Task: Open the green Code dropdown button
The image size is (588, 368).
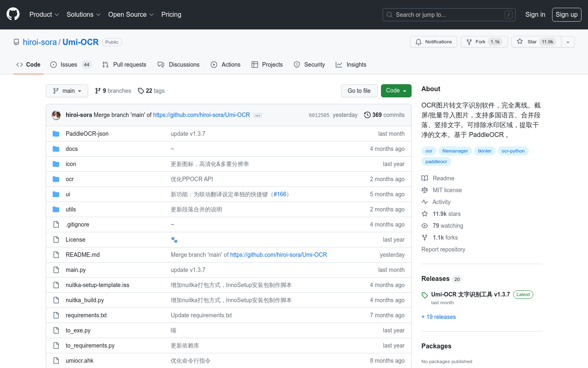Action: click(x=396, y=91)
